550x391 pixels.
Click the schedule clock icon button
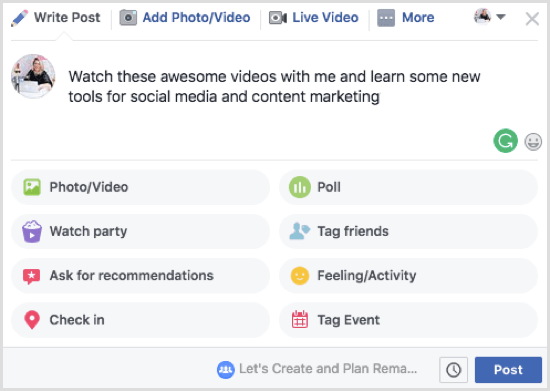[x=453, y=370]
